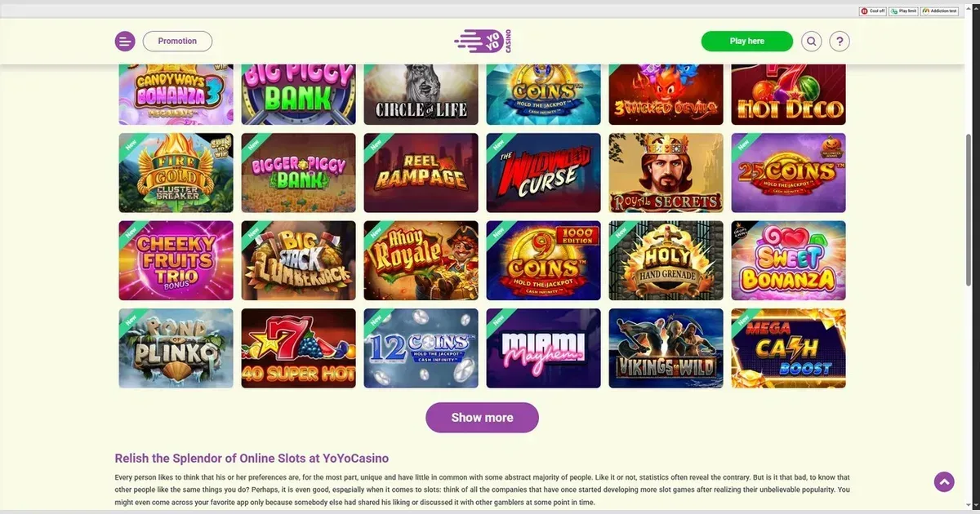Open the hamburger menu icon
980x514 pixels.
coord(125,41)
